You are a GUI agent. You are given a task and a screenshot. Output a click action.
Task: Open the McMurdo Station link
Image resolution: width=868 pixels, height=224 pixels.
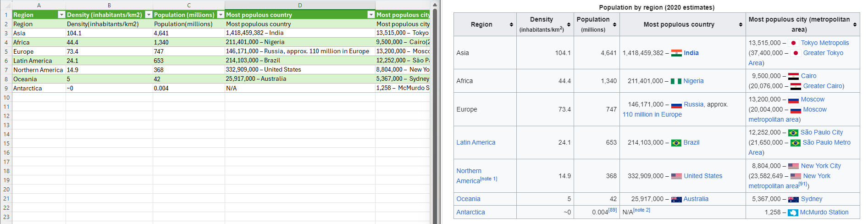point(824,213)
